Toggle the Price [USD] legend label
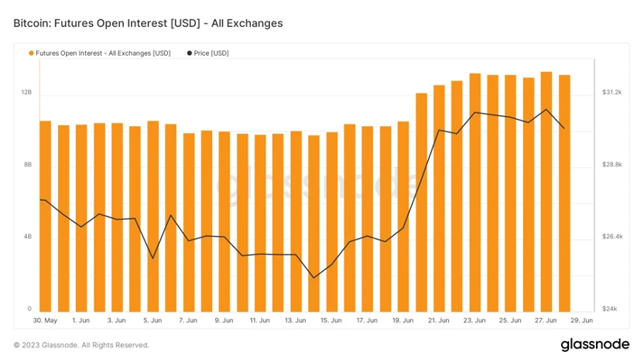The width and height of the screenshot is (644, 362). (211, 53)
